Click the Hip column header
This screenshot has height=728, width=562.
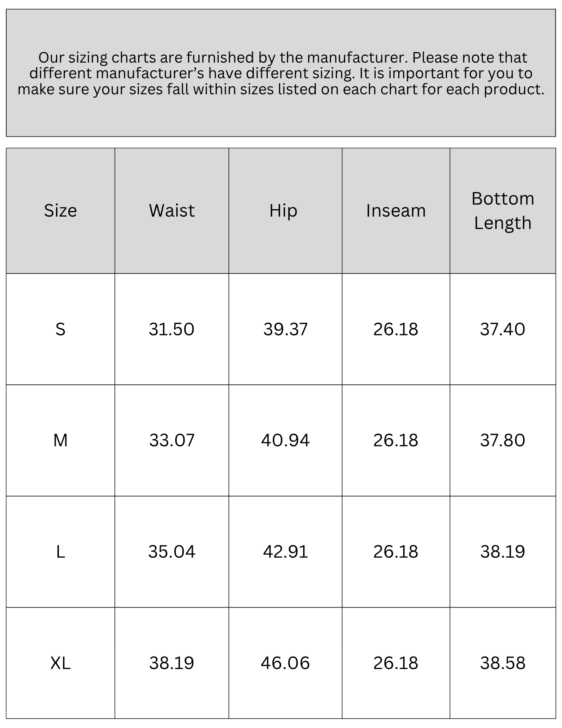pyautogui.click(x=283, y=211)
